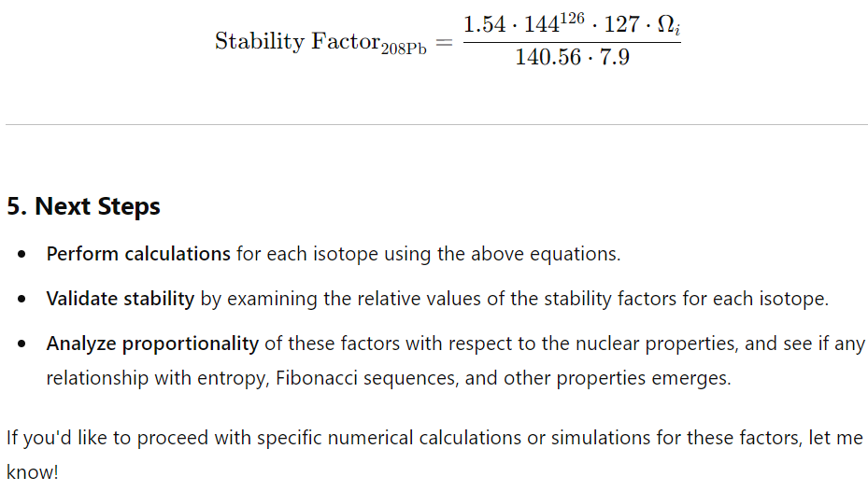Click the final word "know!" at the bottom
The image size is (868, 491).
click(32, 471)
